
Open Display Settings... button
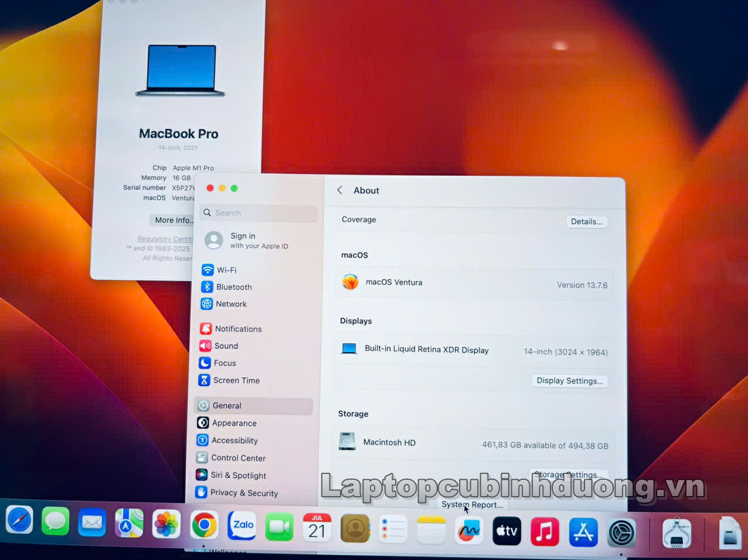click(570, 381)
